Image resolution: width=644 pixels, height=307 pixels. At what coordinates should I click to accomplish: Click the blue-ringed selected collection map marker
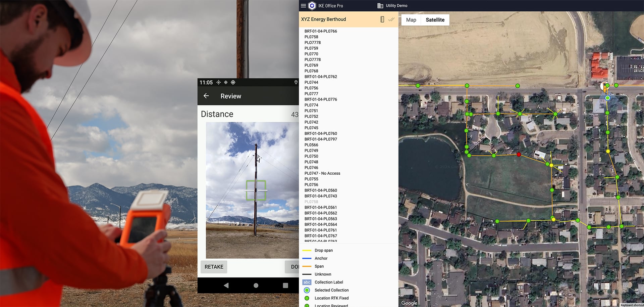(x=607, y=98)
